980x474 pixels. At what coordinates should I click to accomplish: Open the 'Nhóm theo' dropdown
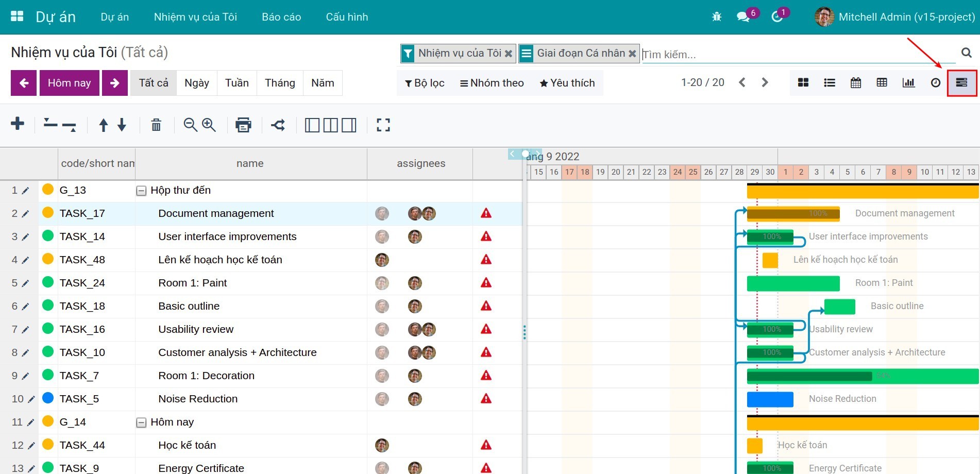click(492, 83)
